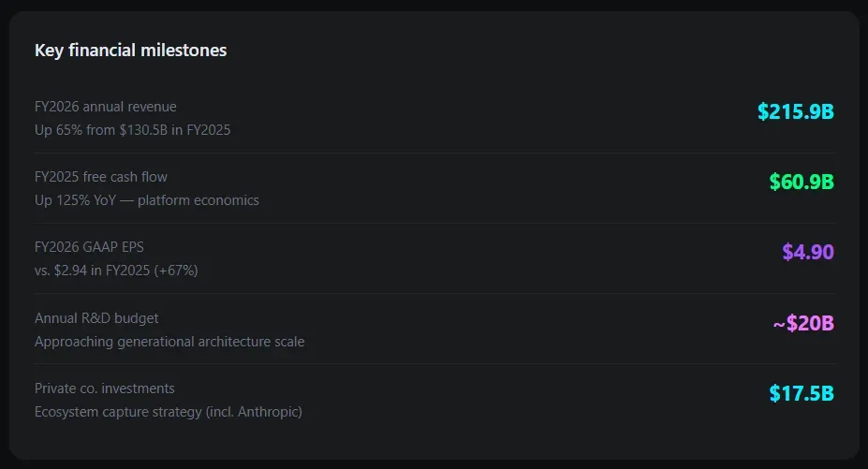Click the green $60.9B cash flow value
868x469 pixels.
(x=801, y=183)
